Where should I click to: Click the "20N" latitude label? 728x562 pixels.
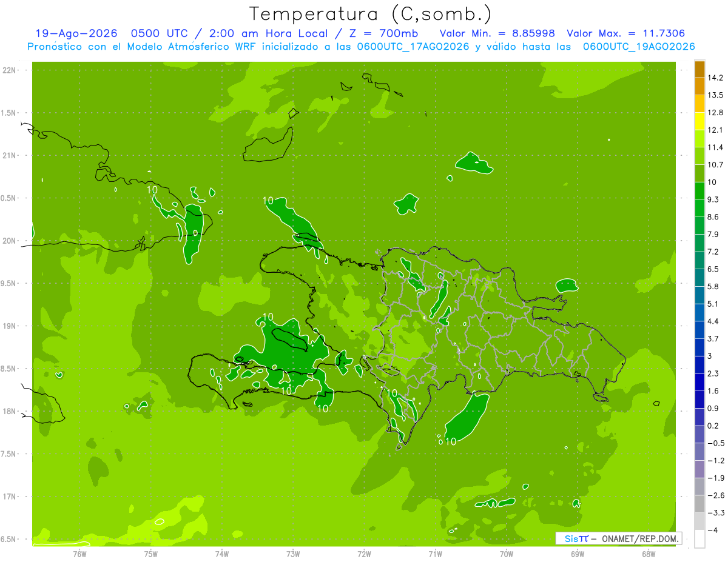tap(9, 241)
